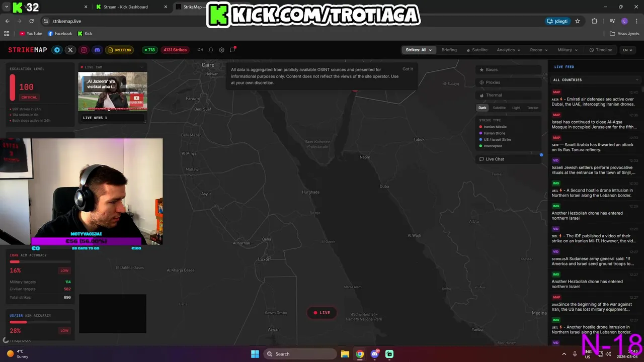Toggle the Thermal layer
The height and width of the screenshot is (362, 644).
[x=509, y=95]
